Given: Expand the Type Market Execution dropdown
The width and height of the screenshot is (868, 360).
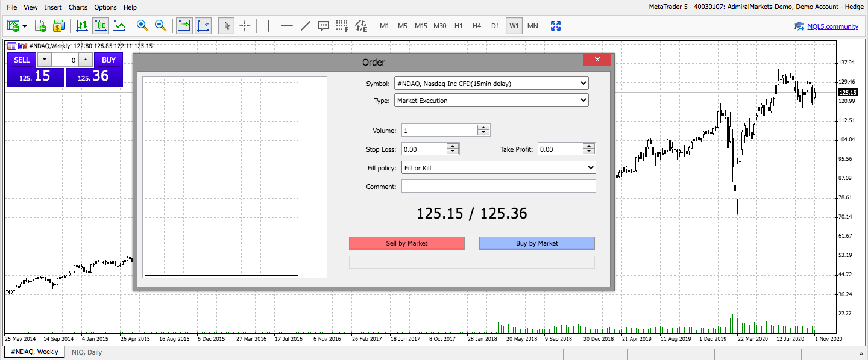Looking at the screenshot, I should click(491, 101).
